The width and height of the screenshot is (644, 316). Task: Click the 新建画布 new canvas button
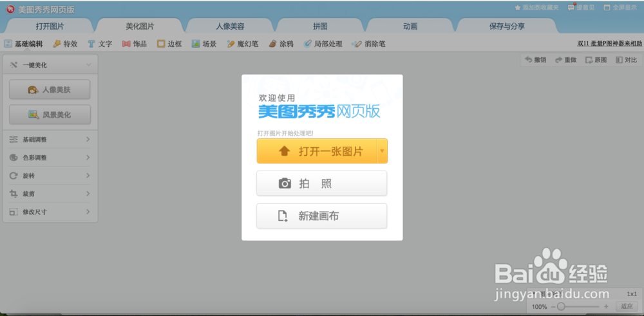(322, 216)
